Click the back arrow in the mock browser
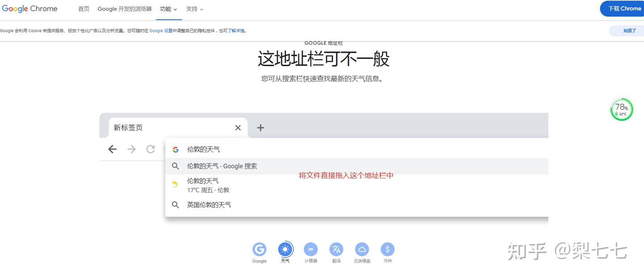The width and height of the screenshot is (644, 277). pos(112,149)
